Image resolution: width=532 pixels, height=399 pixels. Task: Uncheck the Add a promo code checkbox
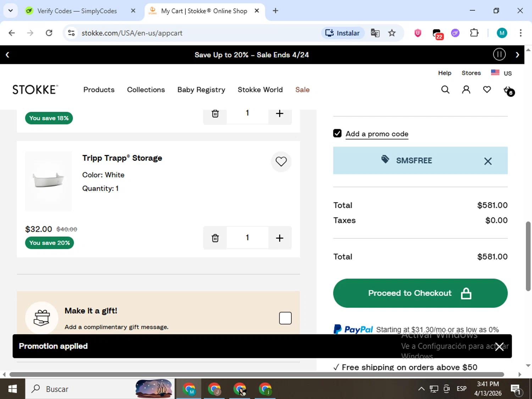coord(337,133)
